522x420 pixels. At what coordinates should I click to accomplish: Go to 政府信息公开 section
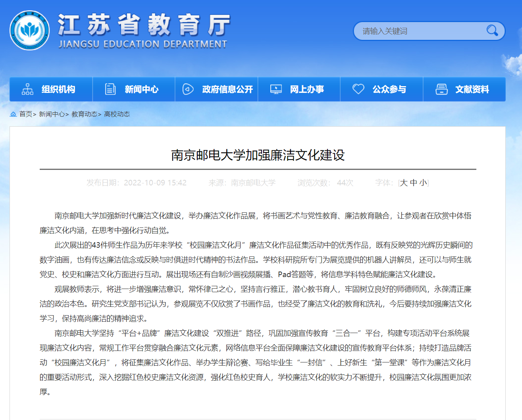(x=227, y=89)
